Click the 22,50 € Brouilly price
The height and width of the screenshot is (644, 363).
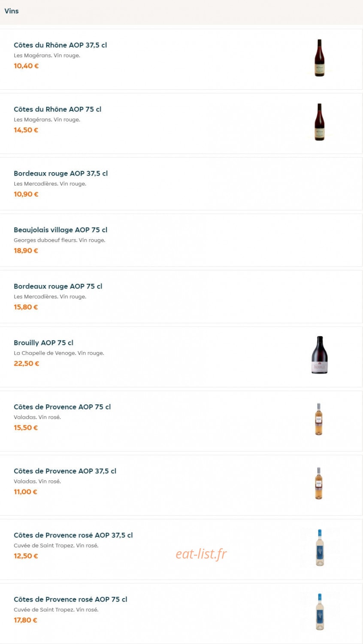click(x=27, y=363)
